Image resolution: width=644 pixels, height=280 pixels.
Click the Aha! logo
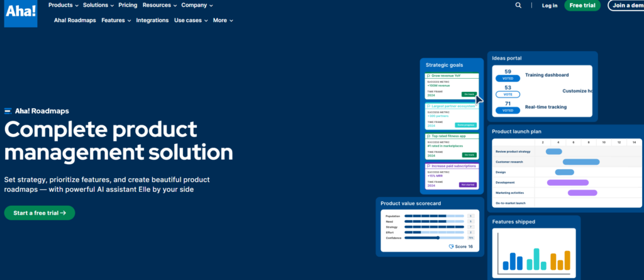click(21, 14)
